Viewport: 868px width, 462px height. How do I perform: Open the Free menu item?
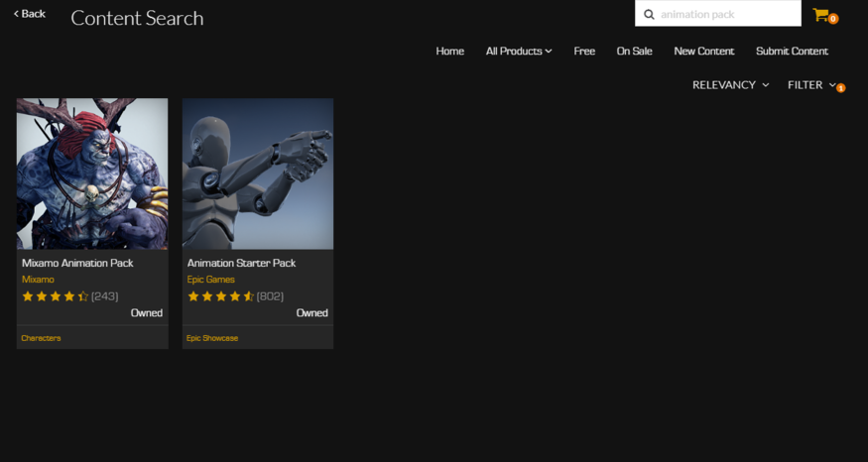click(x=584, y=51)
